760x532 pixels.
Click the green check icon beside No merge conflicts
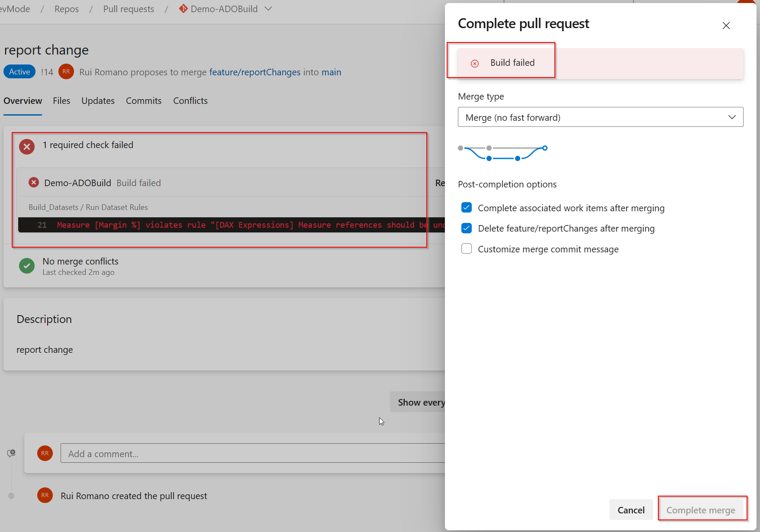click(26, 265)
